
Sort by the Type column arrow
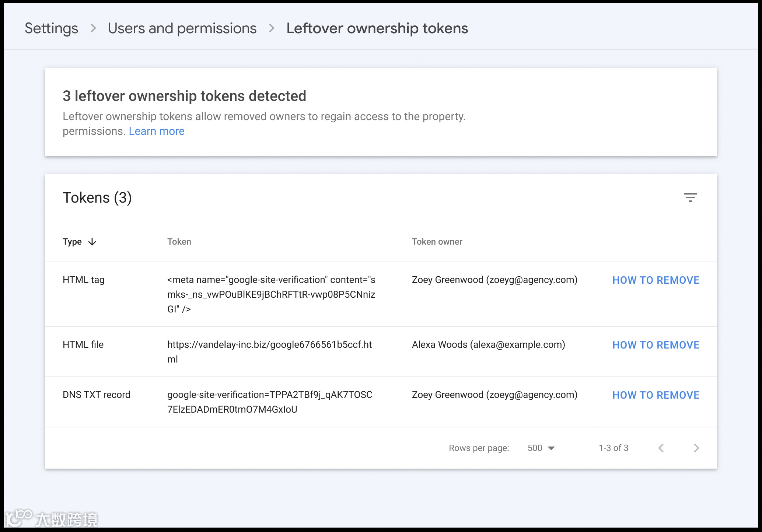click(x=92, y=242)
